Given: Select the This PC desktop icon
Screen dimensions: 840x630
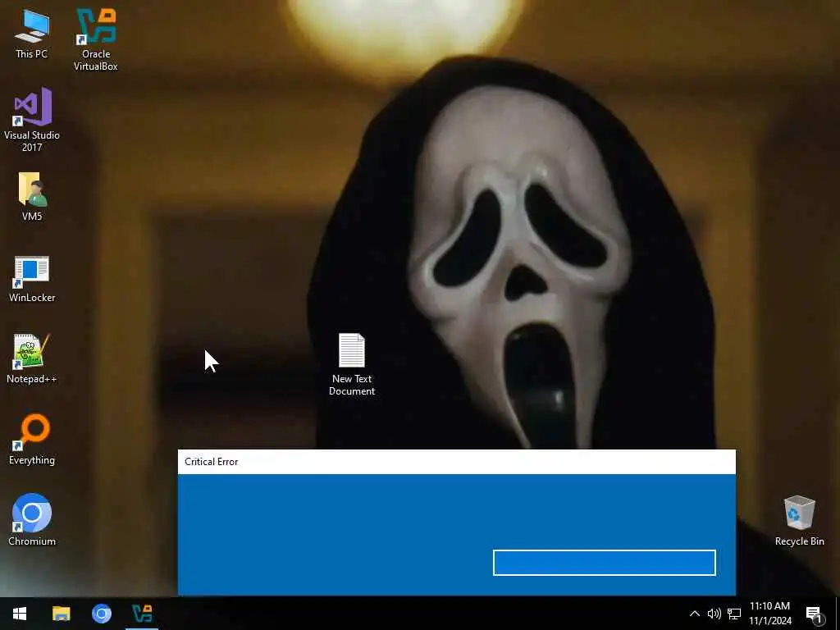Looking at the screenshot, I should (32, 34).
